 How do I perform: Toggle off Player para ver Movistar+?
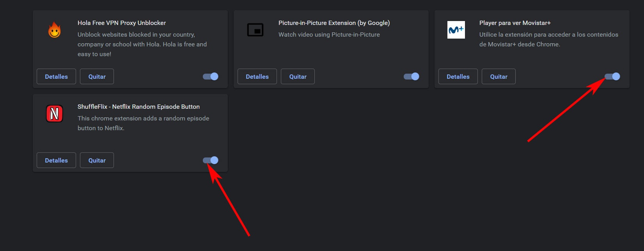click(612, 76)
